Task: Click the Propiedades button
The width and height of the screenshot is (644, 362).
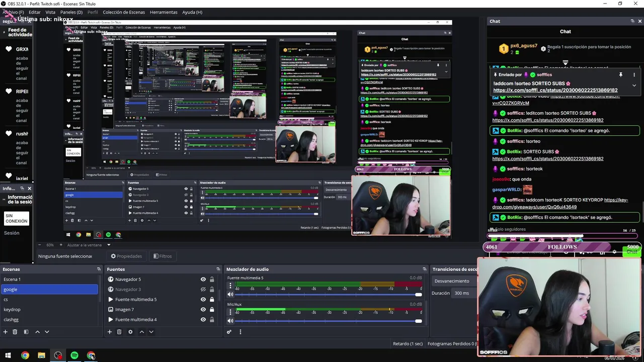Action: click(127, 256)
